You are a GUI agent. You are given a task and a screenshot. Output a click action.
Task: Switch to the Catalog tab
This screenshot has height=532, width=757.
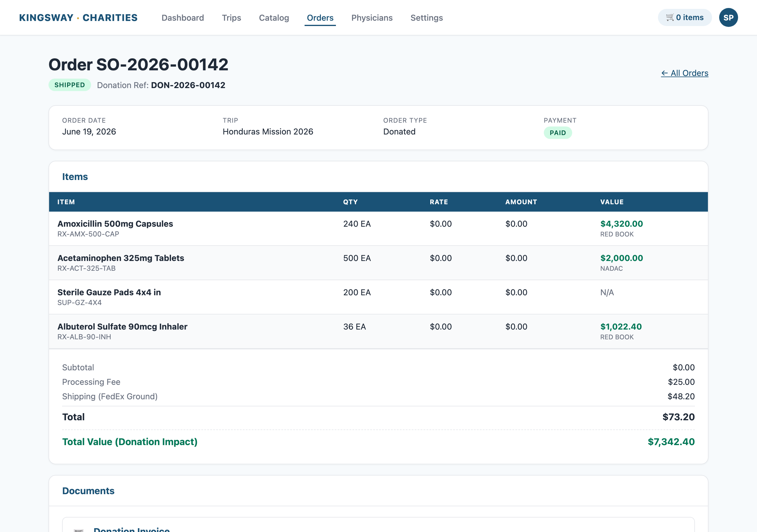tap(274, 18)
